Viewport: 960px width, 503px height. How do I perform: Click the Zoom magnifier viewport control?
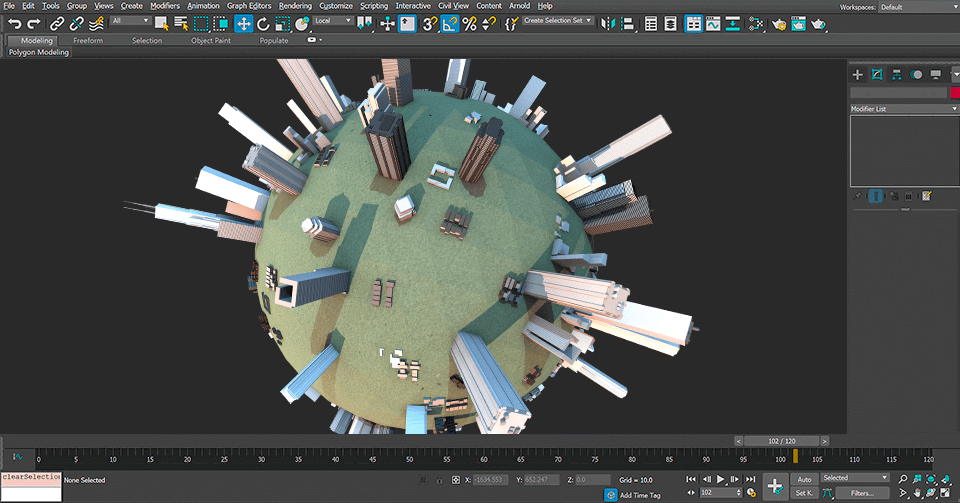tap(903, 479)
